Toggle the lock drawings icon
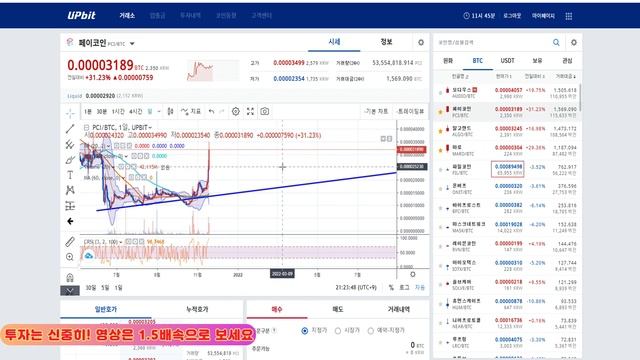 pyautogui.click(x=70, y=278)
